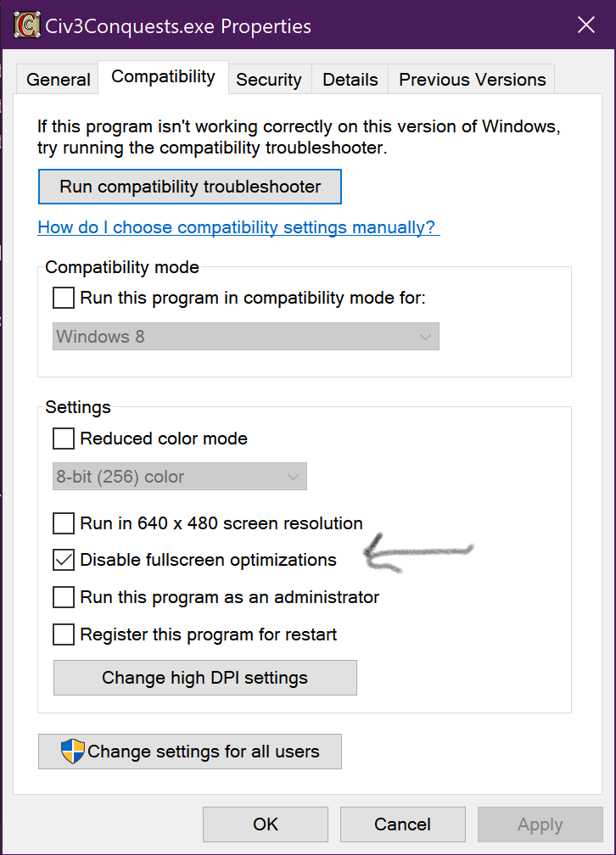Check Run in 640 x 480 resolution

[64, 523]
